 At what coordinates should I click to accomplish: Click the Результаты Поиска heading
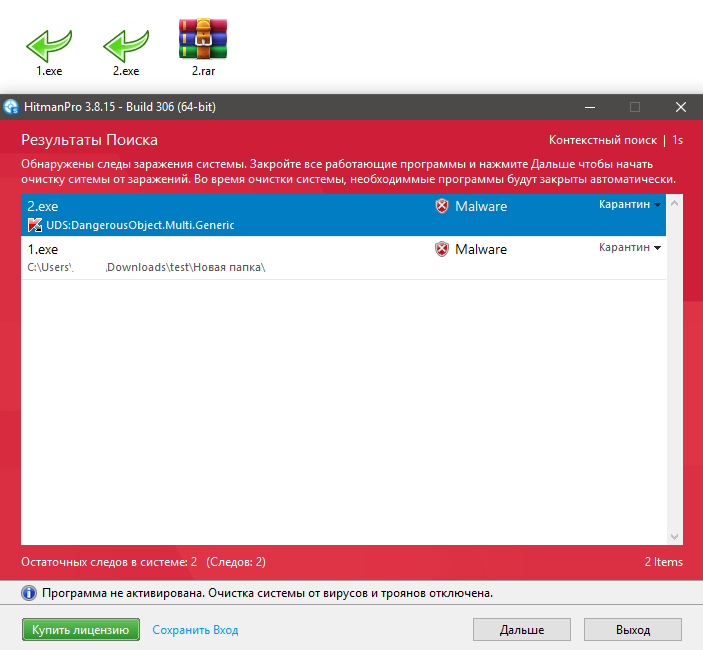coord(89,140)
